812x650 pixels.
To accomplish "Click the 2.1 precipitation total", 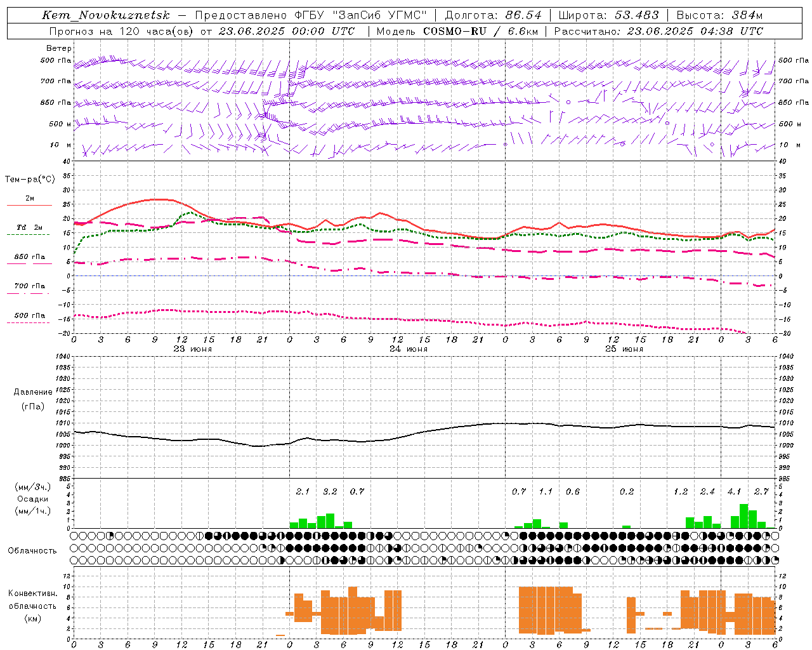I will [x=303, y=491].
